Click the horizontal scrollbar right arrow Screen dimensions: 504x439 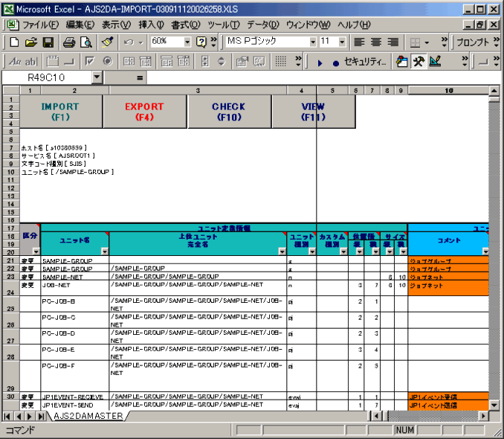click(x=483, y=416)
